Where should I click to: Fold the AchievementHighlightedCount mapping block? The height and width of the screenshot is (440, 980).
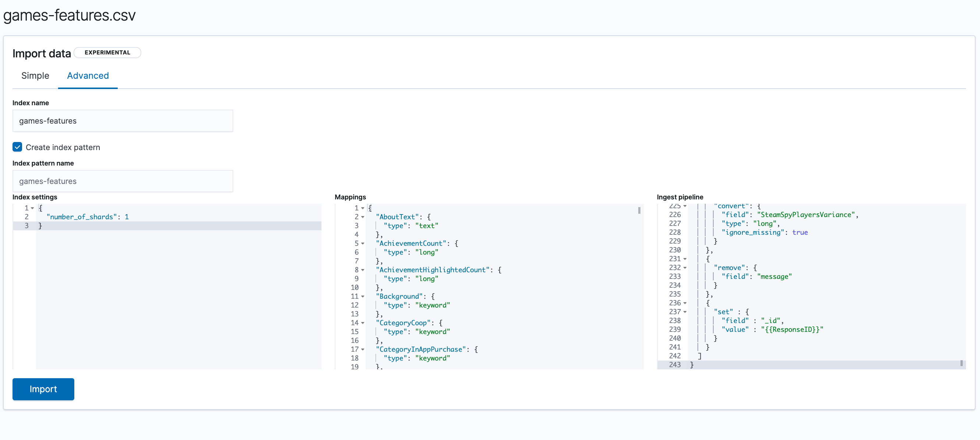tap(363, 270)
